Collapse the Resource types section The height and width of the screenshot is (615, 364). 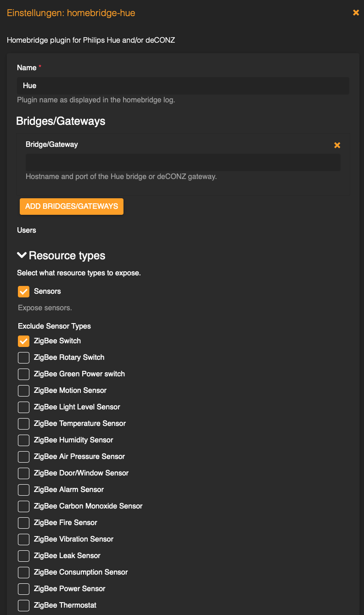tap(22, 256)
